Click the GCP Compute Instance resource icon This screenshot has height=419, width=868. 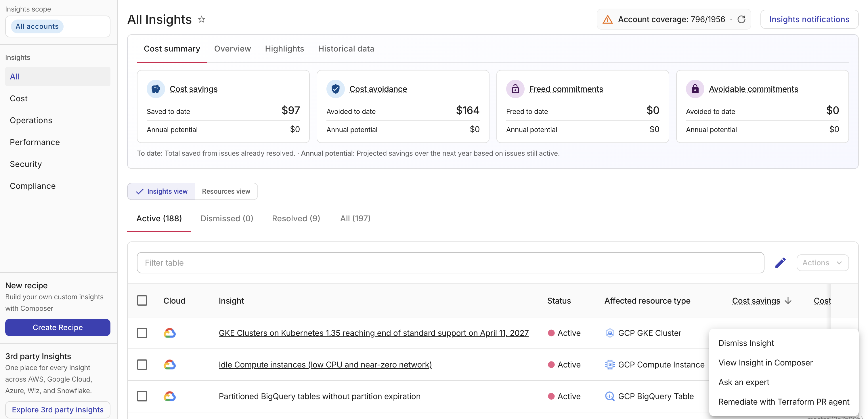(x=609, y=365)
